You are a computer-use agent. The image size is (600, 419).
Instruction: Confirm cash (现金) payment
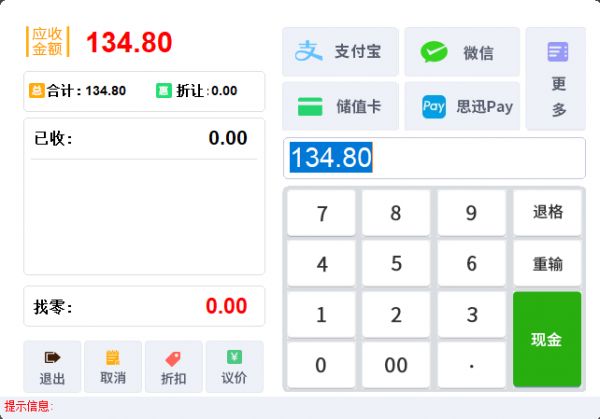(547, 339)
